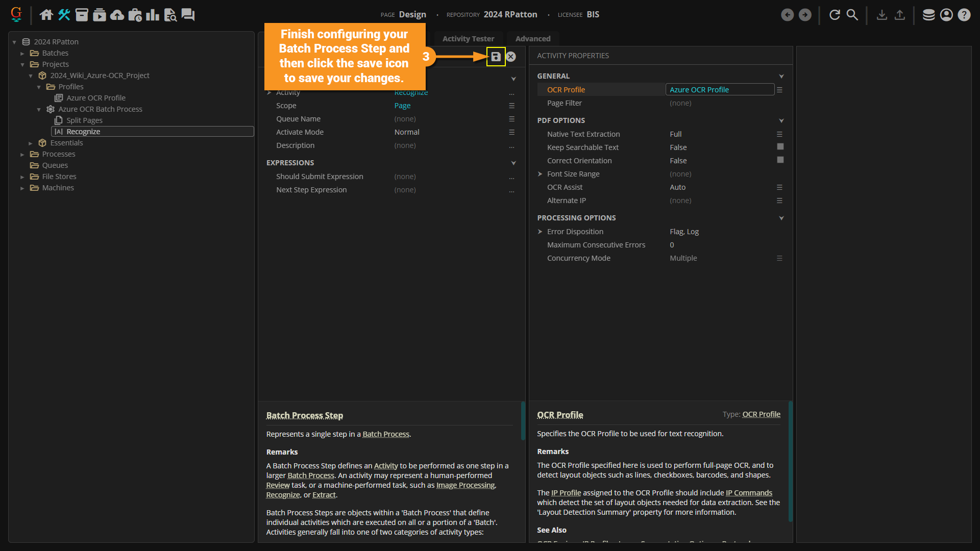
Task: Save changes with the floppy disk icon
Action: (x=496, y=57)
